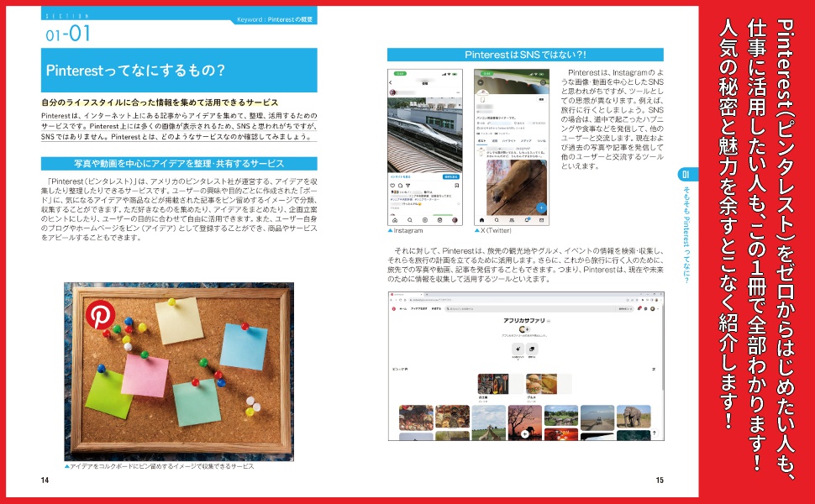The height and width of the screenshot is (504, 815).
Task: Click the 作成する item in the Pinterest header
Action: point(437,308)
